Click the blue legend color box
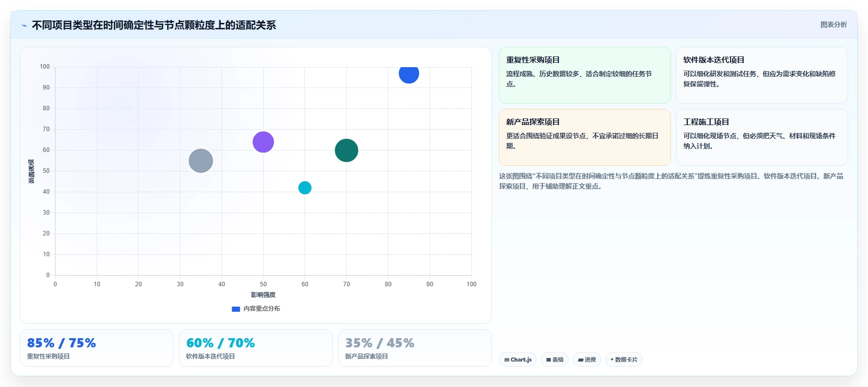This screenshot has height=387, width=868. pyautogui.click(x=236, y=309)
